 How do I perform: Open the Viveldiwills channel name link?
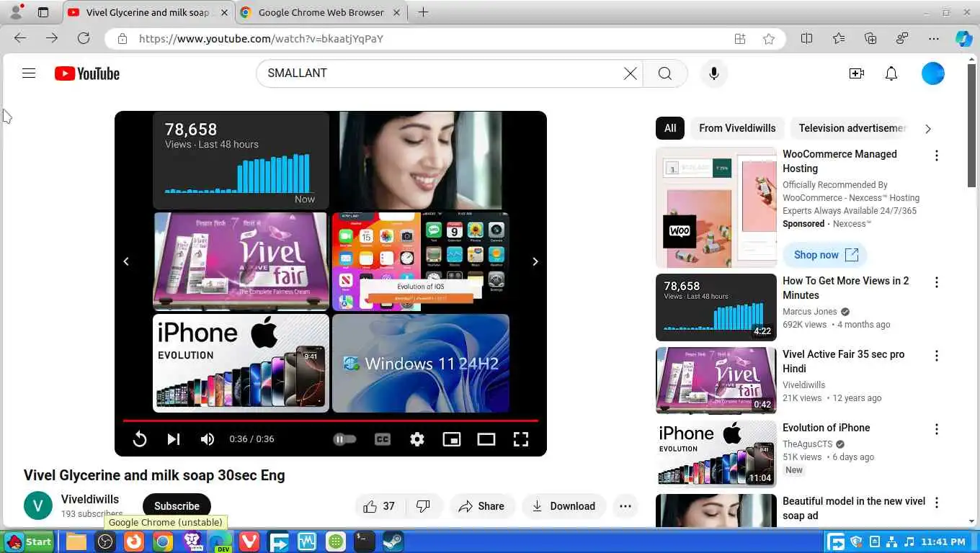click(90, 499)
